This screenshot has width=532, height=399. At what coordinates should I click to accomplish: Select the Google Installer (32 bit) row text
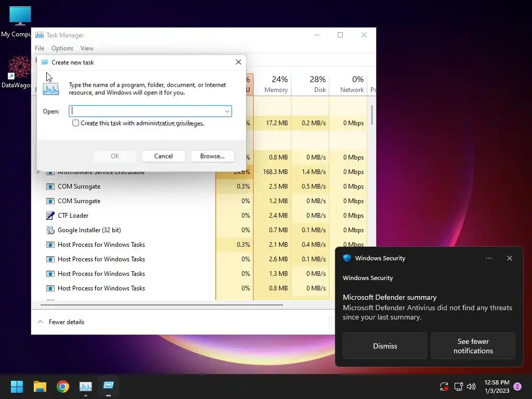[89, 230]
